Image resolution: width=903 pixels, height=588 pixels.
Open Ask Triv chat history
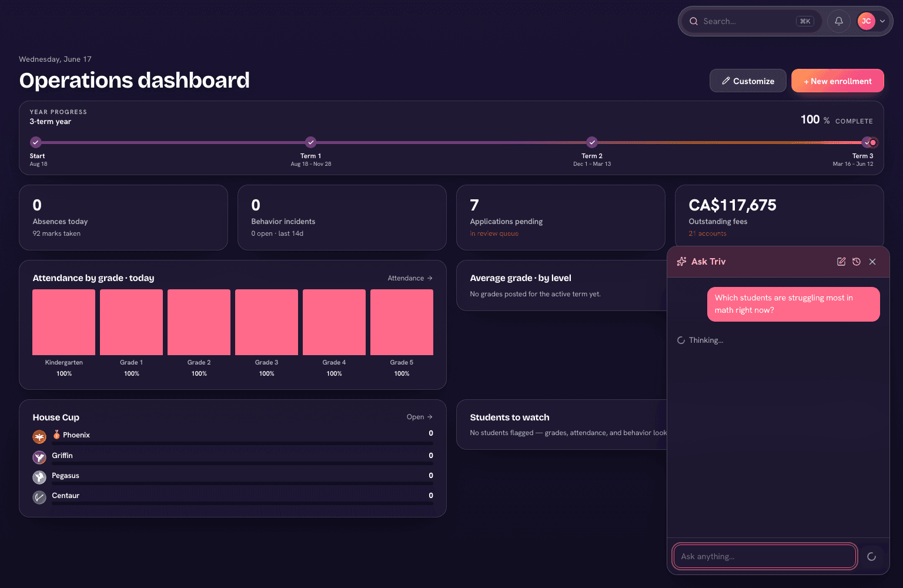(857, 262)
